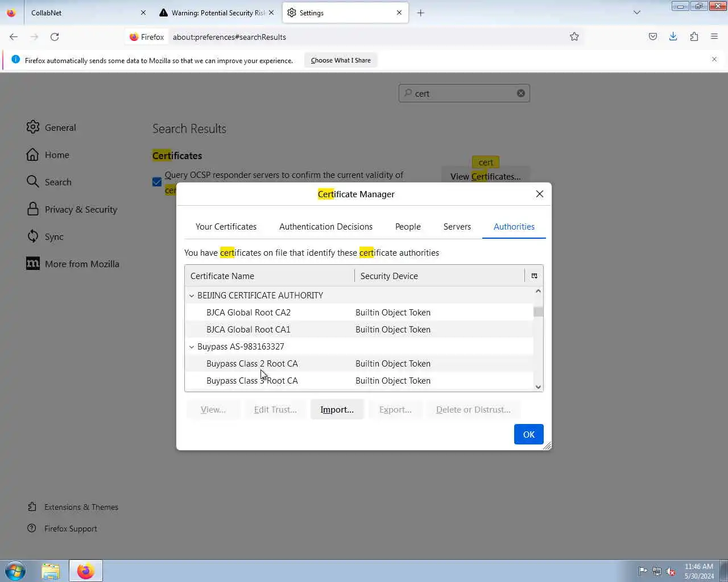
Task: Open the Pocket save icon
Action: (x=653, y=37)
